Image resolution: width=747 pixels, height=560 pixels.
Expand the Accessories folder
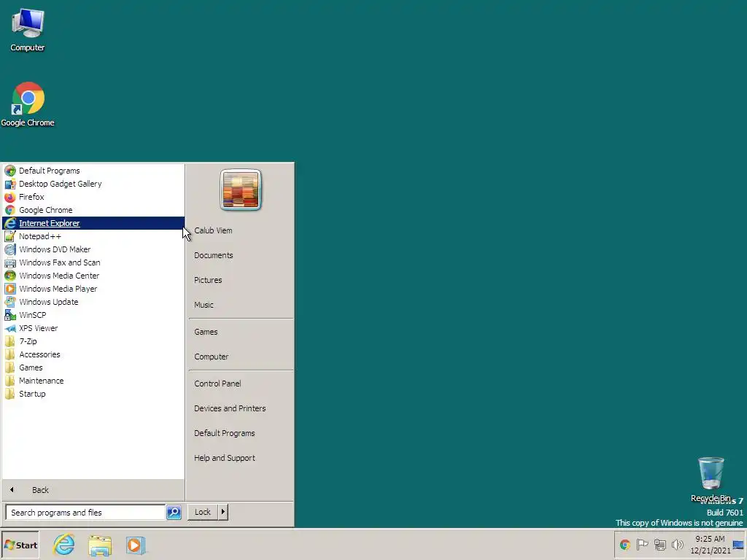click(x=93, y=354)
